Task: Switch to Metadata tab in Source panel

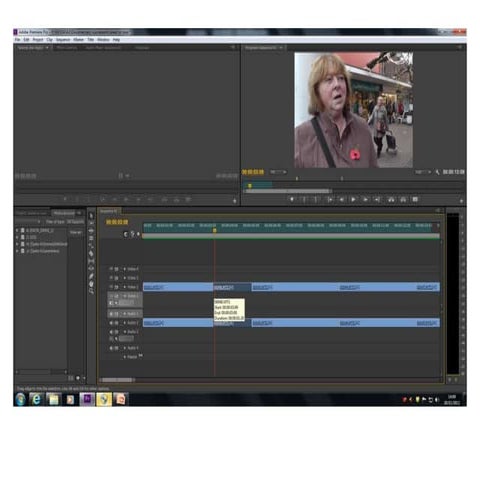Action: pyautogui.click(x=142, y=48)
